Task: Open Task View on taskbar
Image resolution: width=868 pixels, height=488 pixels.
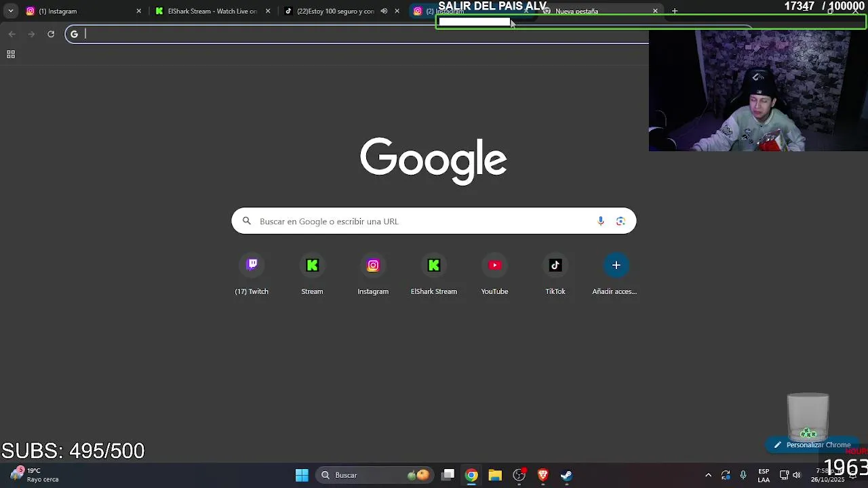Action: pos(448,475)
